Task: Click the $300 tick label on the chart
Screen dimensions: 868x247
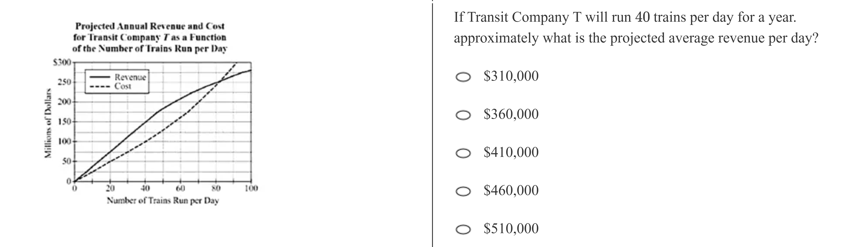Action: (62, 62)
